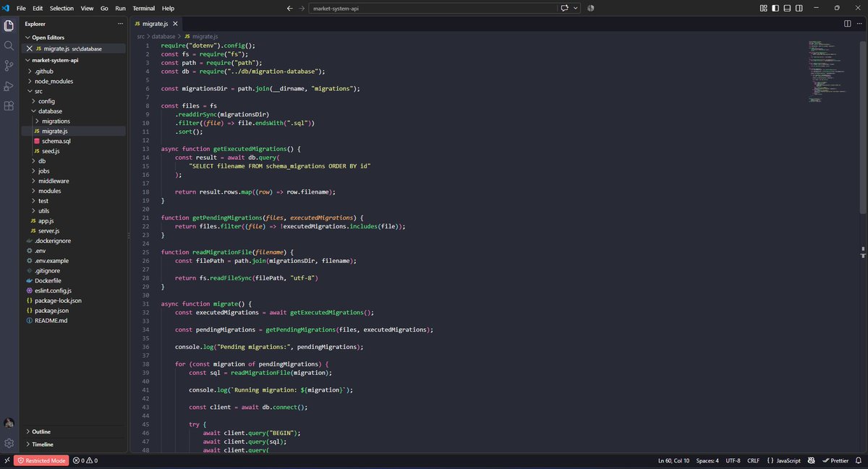Open the Source Control view
868x469 pixels.
pyautogui.click(x=9, y=66)
